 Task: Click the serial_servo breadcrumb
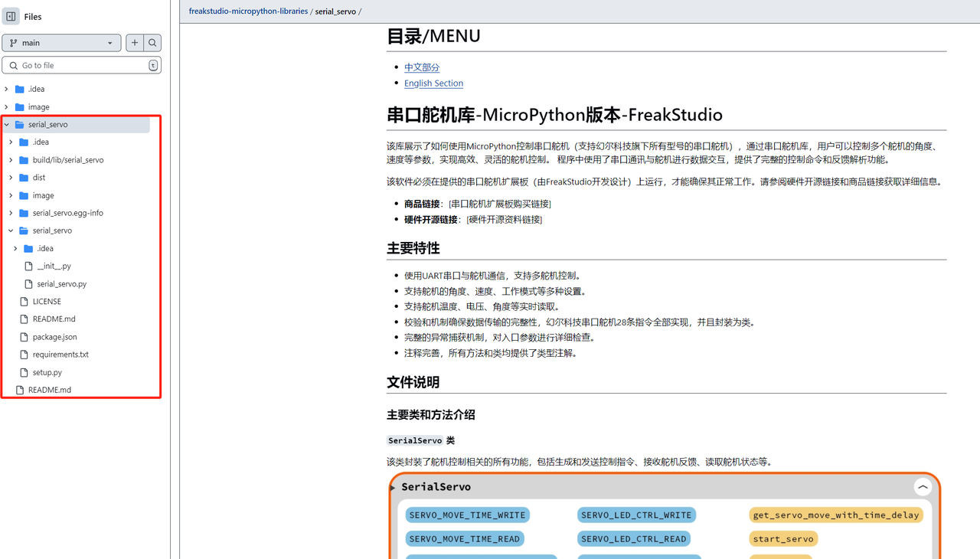click(335, 11)
